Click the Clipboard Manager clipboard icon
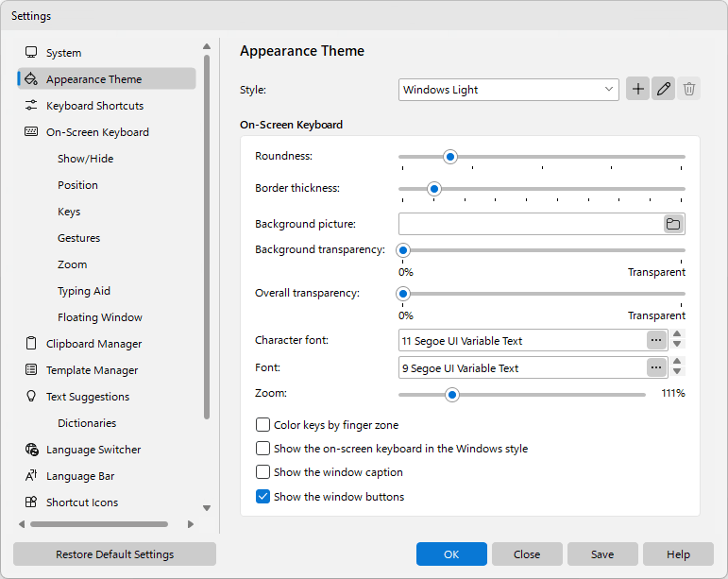Screen dimensions: 728x579 (31, 343)
